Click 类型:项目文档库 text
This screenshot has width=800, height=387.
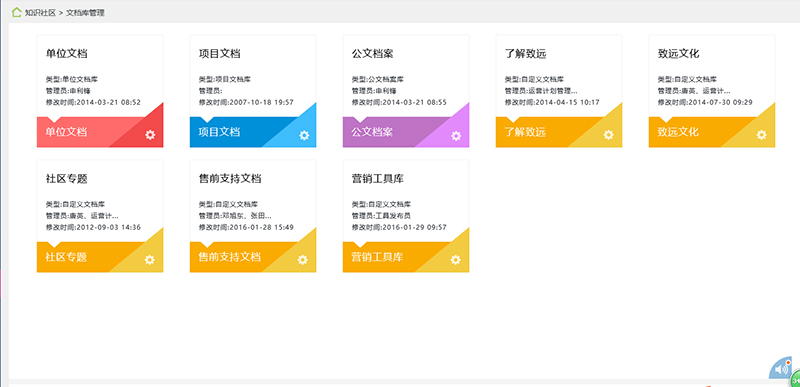pos(225,80)
